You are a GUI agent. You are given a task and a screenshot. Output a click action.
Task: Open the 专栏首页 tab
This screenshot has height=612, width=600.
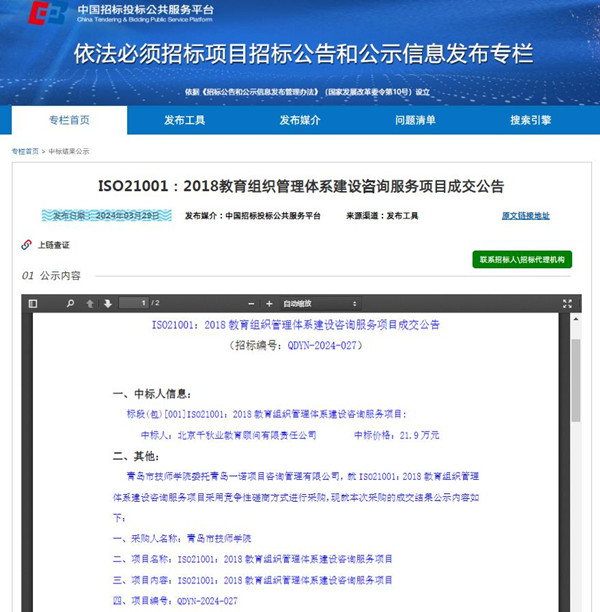69,120
